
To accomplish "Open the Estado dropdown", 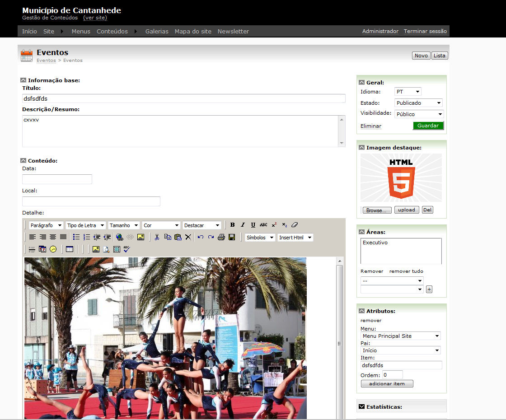I will coord(418,103).
